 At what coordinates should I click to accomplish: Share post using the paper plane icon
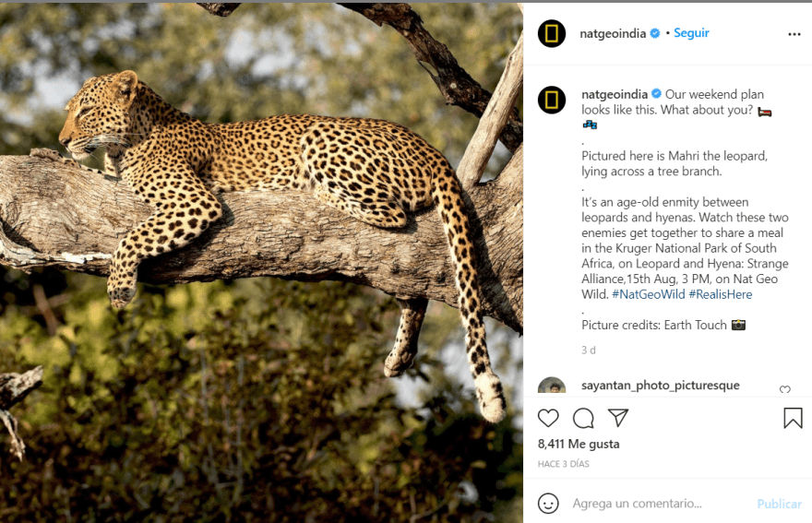pos(618,418)
